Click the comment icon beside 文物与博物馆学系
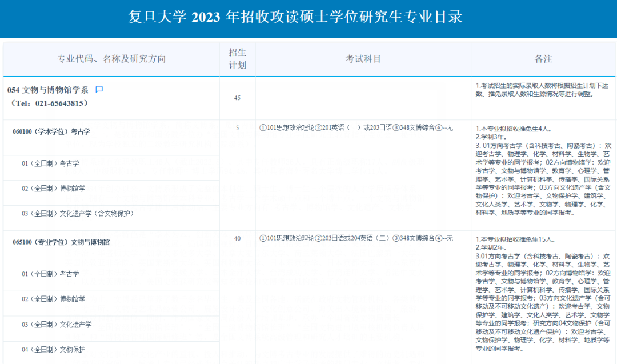 pos(99,90)
